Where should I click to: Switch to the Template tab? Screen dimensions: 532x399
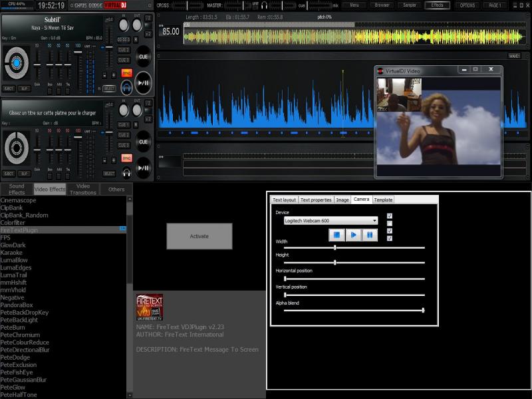click(x=383, y=200)
